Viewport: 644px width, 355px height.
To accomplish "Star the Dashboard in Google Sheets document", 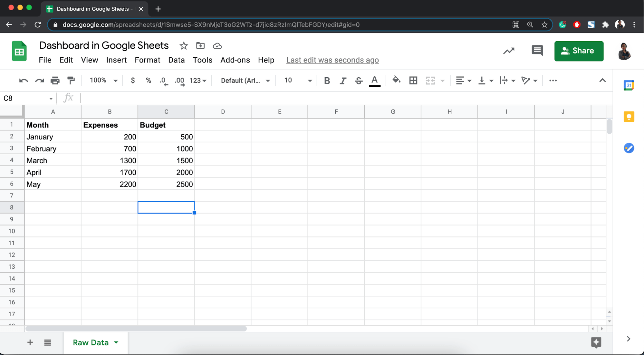I will pyautogui.click(x=184, y=46).
